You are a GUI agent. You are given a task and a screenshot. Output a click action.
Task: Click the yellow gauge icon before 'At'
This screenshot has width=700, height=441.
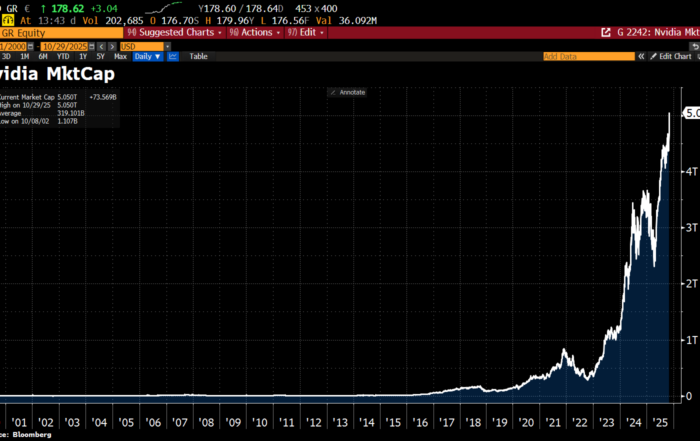click(x=7, y=17)
